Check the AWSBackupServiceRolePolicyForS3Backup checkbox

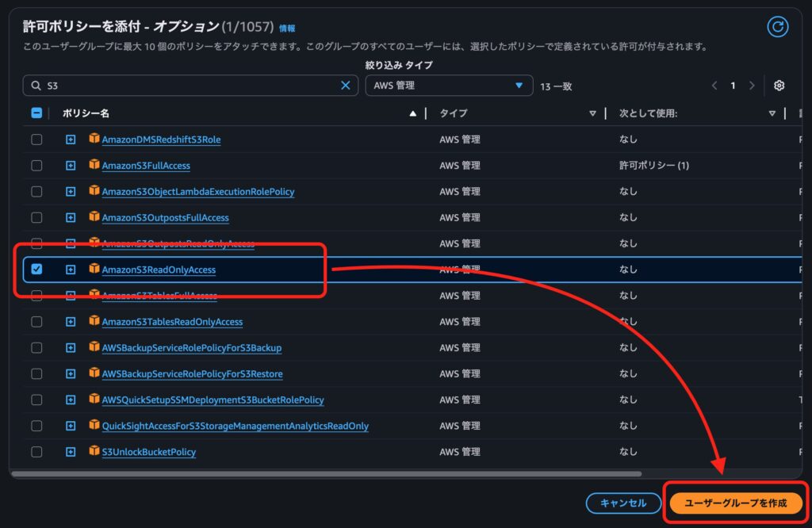point(36,347)
